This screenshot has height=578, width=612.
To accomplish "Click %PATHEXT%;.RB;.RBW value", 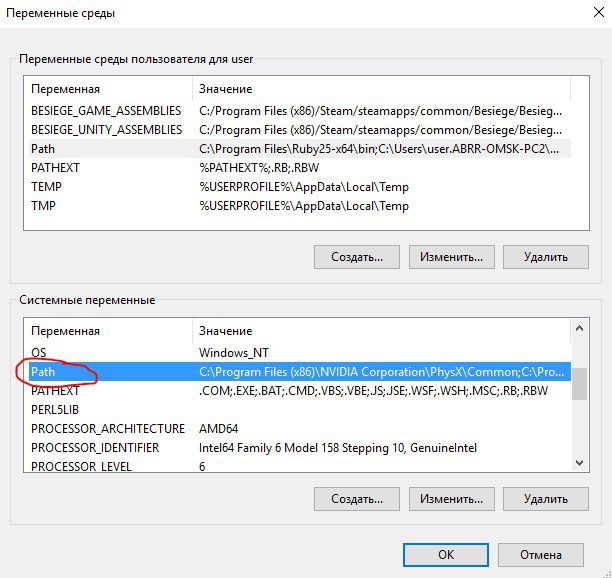I will [x=259, y=168].
